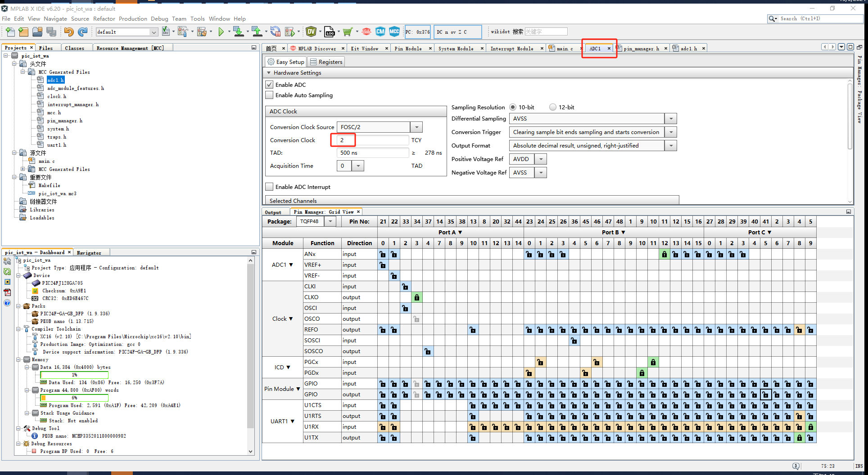Open the Package TQFP48 dropdown
This screenshot has width=868, height=475.
(330, 221)
